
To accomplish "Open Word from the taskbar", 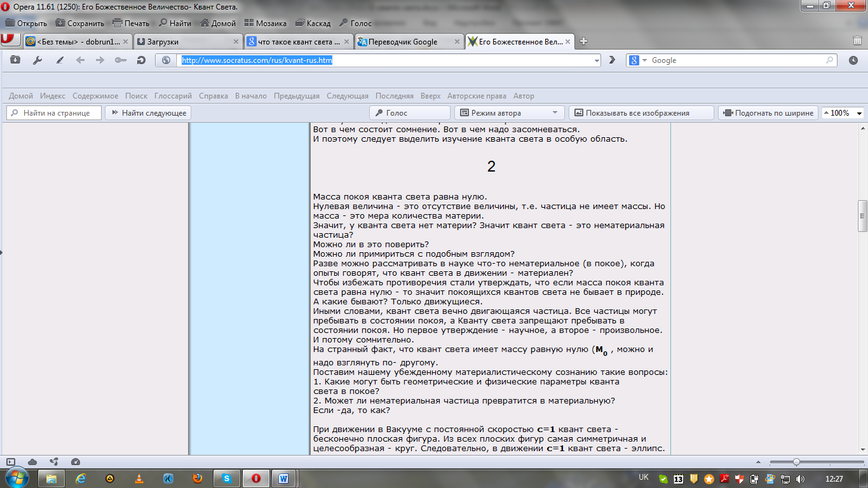I will coord(284,478).
